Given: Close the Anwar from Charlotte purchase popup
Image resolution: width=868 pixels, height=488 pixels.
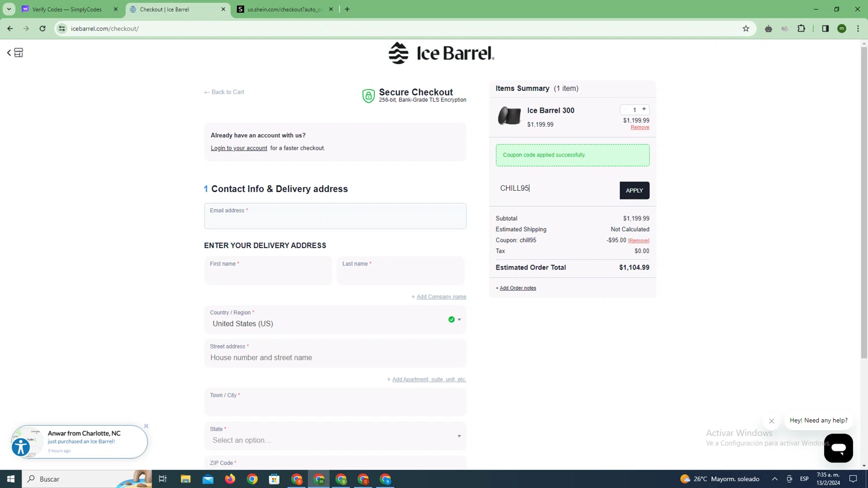Looking at the screenshot, I should pyautogui.click(x=146, y=426).
